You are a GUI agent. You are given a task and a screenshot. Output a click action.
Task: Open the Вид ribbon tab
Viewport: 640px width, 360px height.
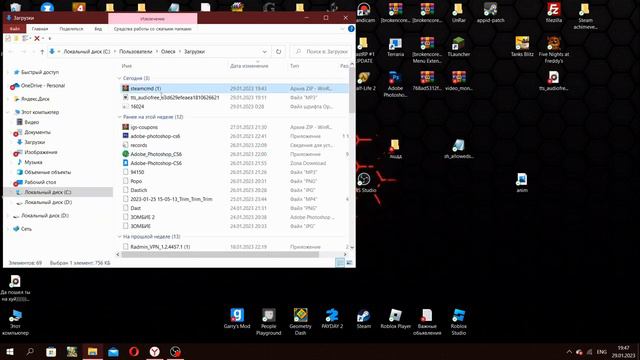98,29
